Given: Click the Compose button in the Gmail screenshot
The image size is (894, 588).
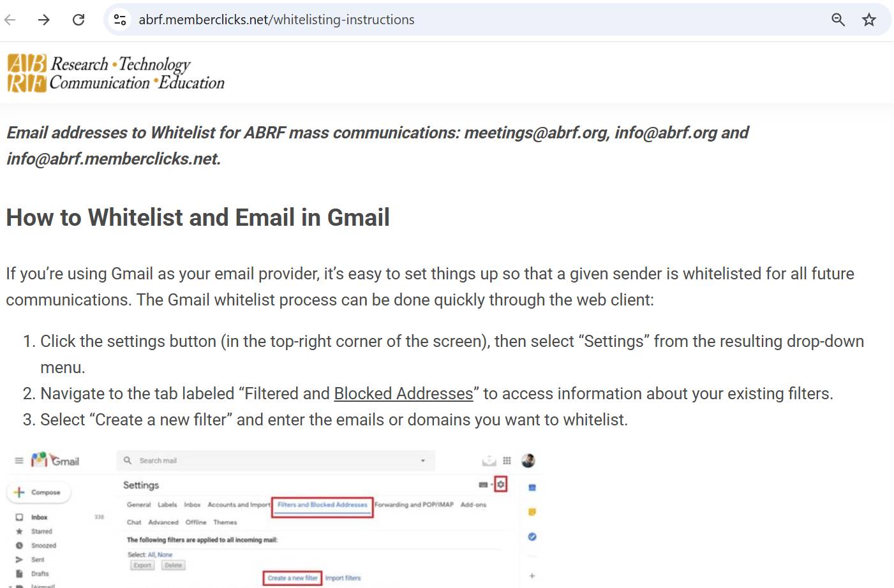Looking at the screenshot, I should click(40, 492).
